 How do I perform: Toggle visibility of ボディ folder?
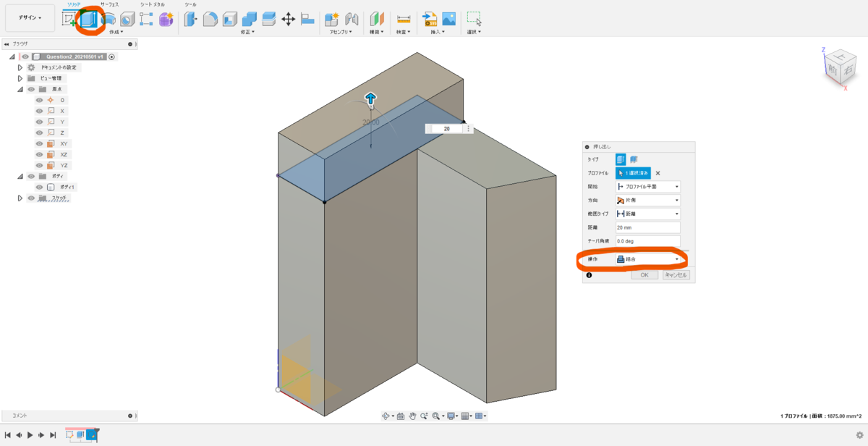click(x=31, y=176)
